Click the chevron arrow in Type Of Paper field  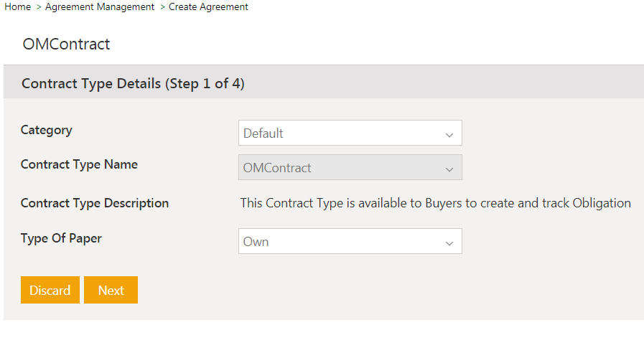tap(449, 243)
